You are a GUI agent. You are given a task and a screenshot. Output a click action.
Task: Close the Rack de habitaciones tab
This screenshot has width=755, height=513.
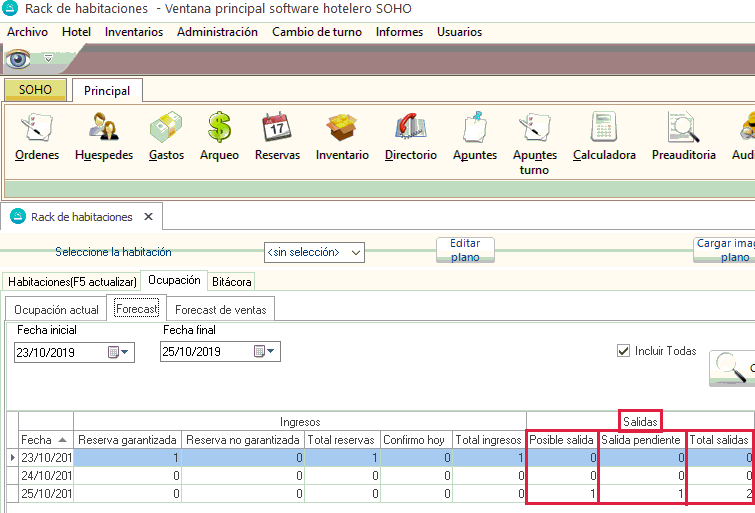[x=148, y=216]
